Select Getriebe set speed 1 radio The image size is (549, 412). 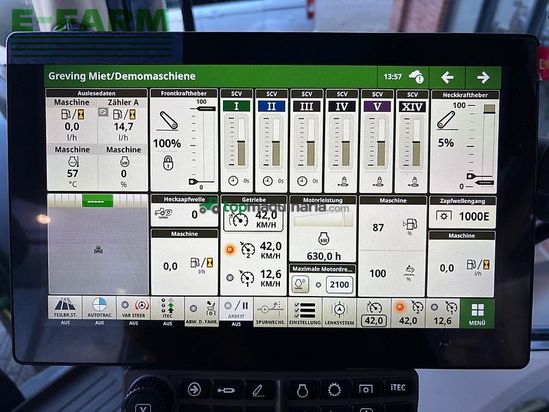coord(230,278)
